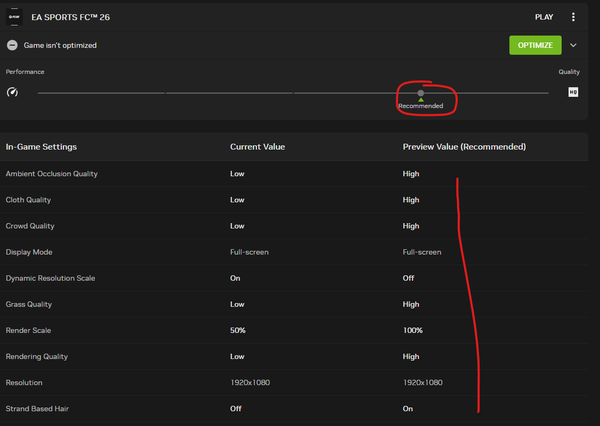Click the slider handle on the performance-quality bar
This screenshot has height=426, width=600.
point(421,92)
